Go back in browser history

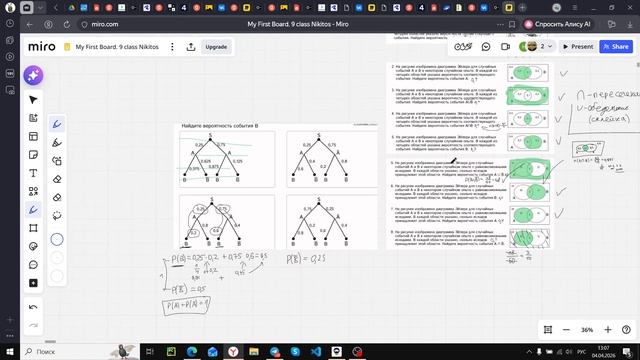[30, 24]
